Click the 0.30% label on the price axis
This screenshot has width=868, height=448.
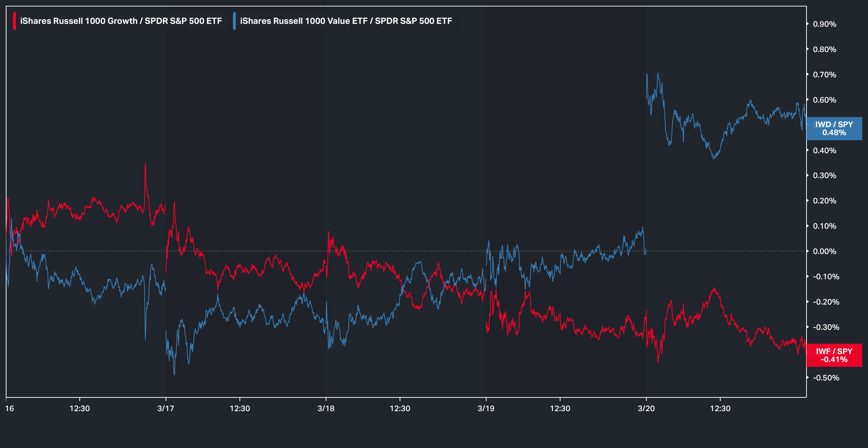[824, 176]
